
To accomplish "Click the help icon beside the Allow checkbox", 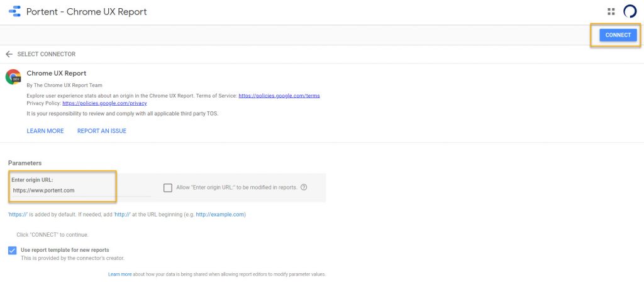I will pos(304,187).
